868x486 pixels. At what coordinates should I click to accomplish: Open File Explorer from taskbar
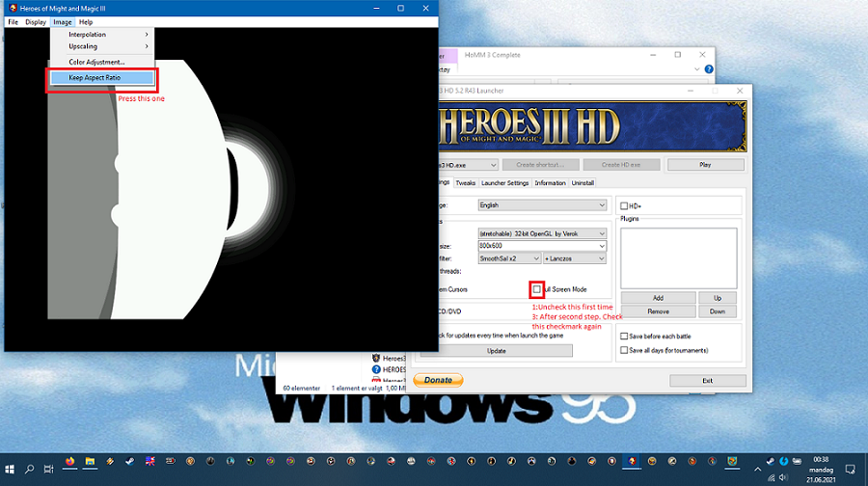point(90,461)
